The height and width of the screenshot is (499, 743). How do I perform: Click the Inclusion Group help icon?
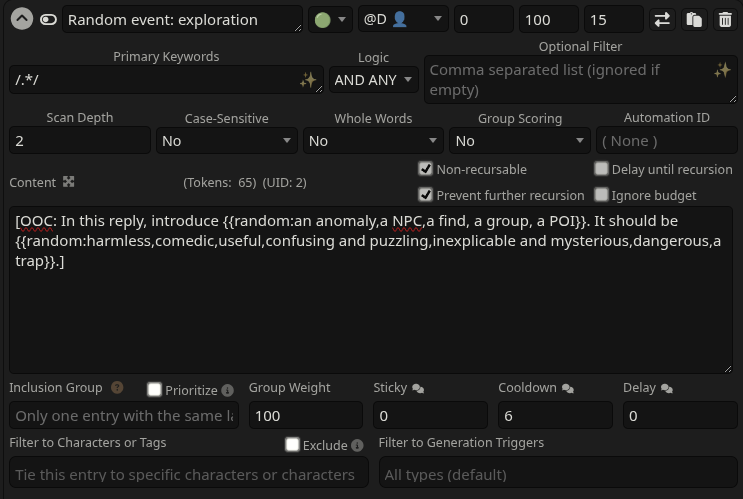(x=117, y=388)
